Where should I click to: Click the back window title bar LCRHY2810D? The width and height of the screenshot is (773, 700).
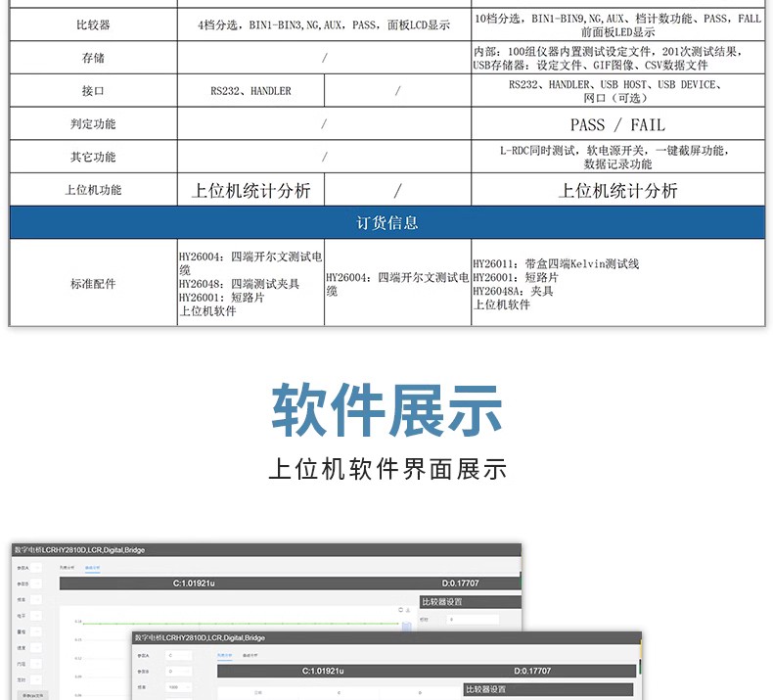coord(266,550)
